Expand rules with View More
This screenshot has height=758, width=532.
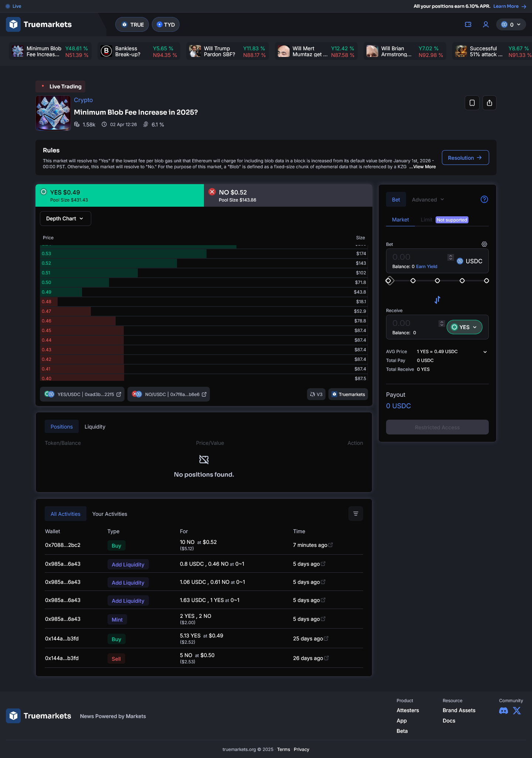[x=423, y=167]
